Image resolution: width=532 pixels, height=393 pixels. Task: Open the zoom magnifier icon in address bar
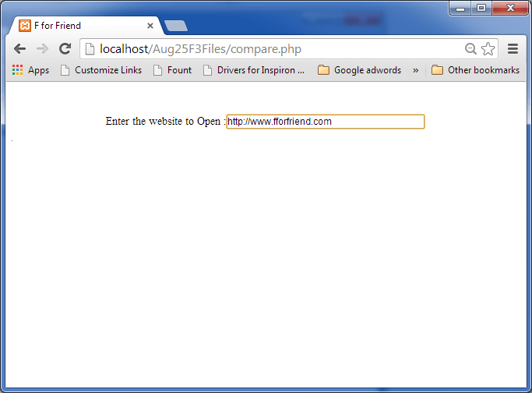pyautogui.click(x=470, y=49)
